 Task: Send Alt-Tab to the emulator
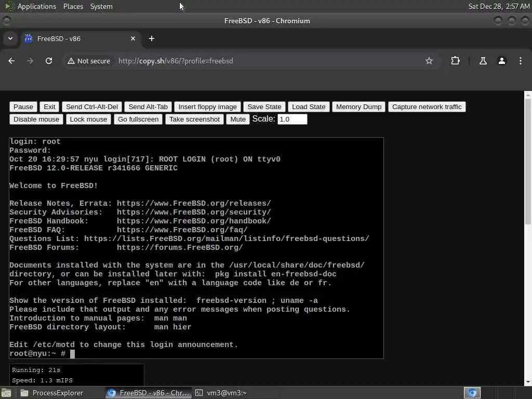[148, 107]
